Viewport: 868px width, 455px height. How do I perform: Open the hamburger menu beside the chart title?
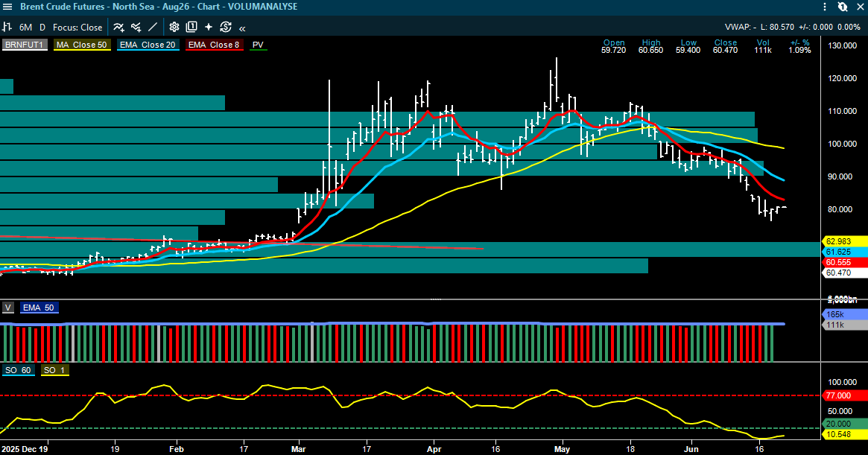click(7, 7)
